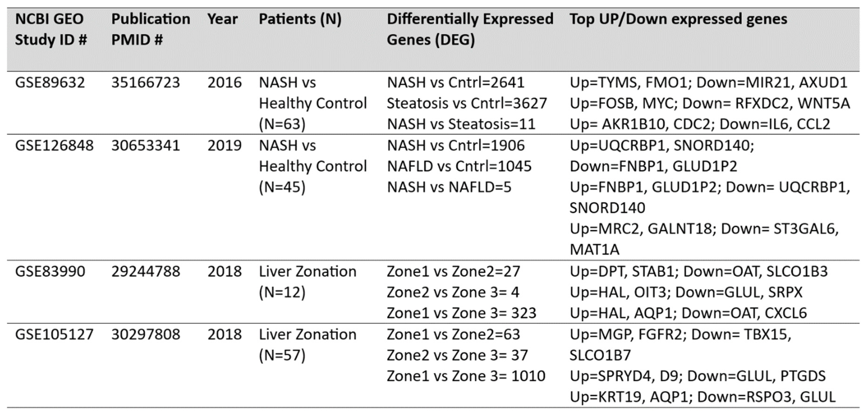Image resolution: width=868 pixels, height=414 pixels.
Task: Select "Zone1 vs Zone 3= 323" text
Action: click(x=461, y=313)
